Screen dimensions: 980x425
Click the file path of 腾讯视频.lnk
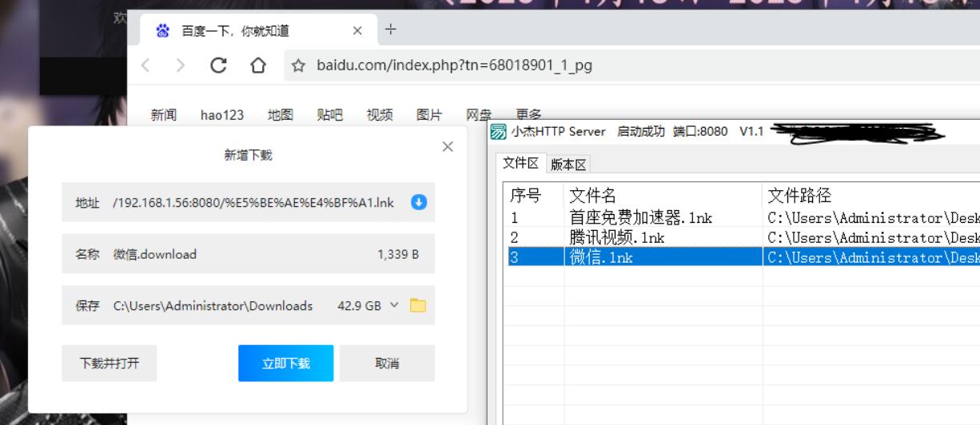[x=872, y=237]
